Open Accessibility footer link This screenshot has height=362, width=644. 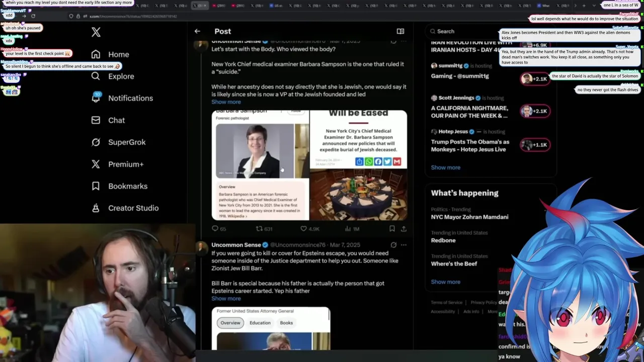click(443, 312)
